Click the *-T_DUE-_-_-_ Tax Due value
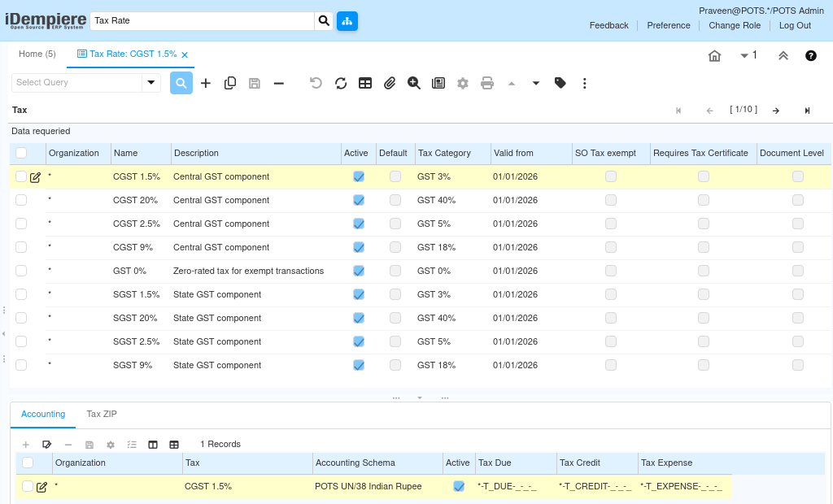The height and width of the screenshot is (504, 833). pyautogui.click(x=507, y=486)
